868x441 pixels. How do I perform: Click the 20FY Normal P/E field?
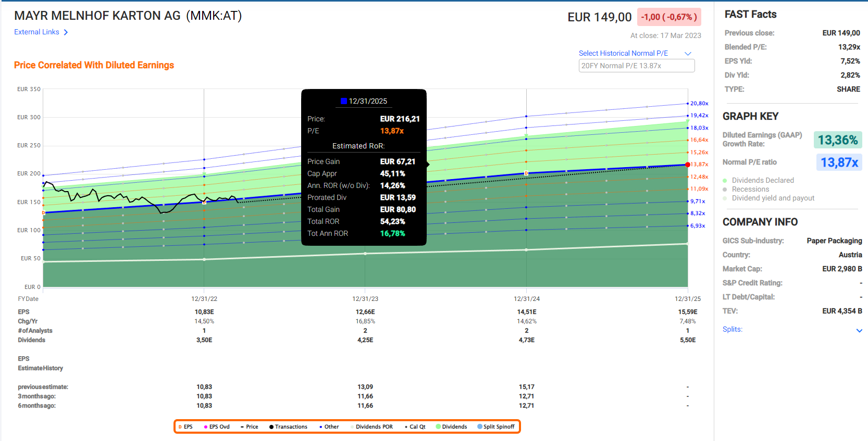click(x=636, y=66)
